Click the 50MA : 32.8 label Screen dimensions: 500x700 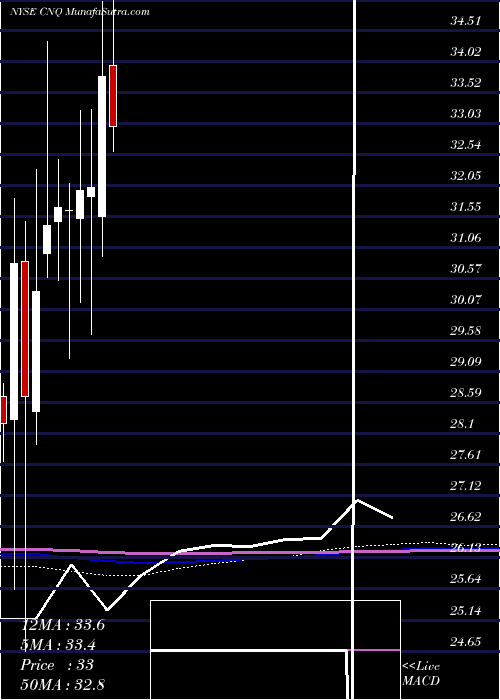click(62, 685)
